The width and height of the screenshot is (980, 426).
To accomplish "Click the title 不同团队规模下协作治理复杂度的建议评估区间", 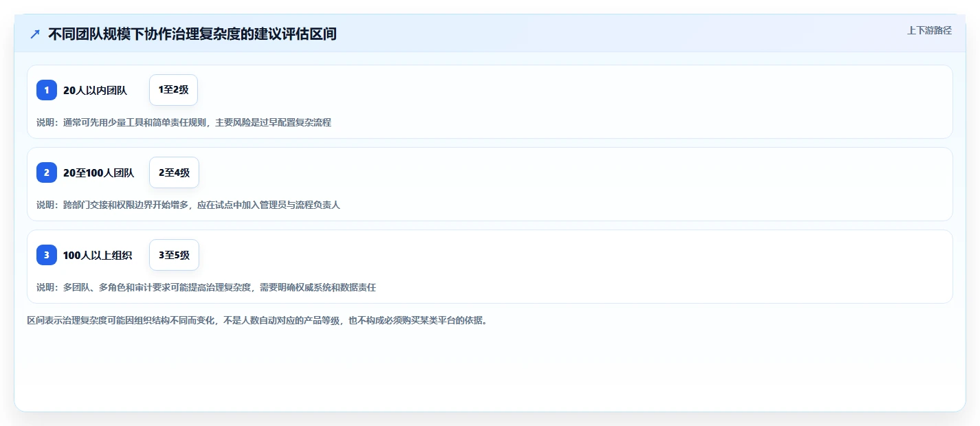I will (192, 34).
